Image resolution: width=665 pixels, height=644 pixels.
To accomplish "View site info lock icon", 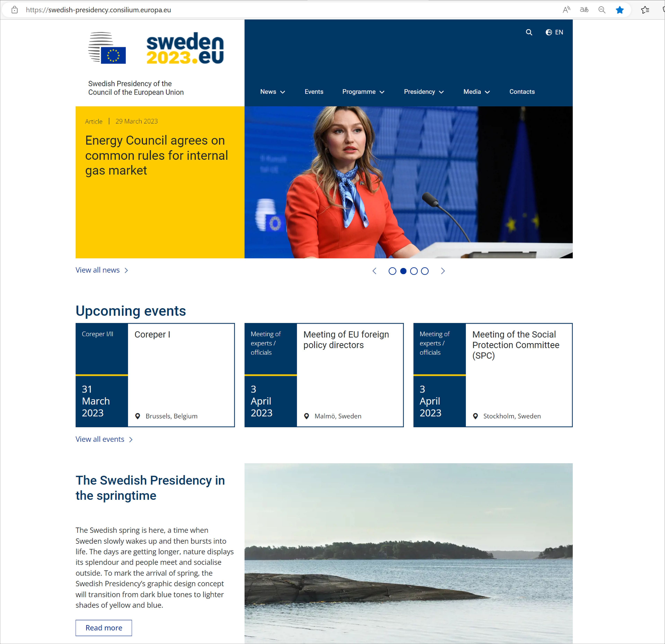I will (15, 10).
